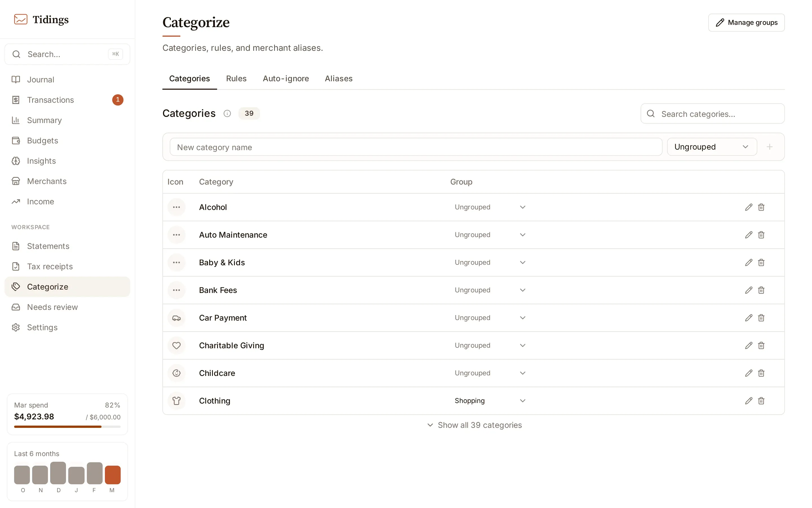This screenshot has width=812, height=508.
Task: Click the December bar in Last 6 months
Action: pos(58,473)
